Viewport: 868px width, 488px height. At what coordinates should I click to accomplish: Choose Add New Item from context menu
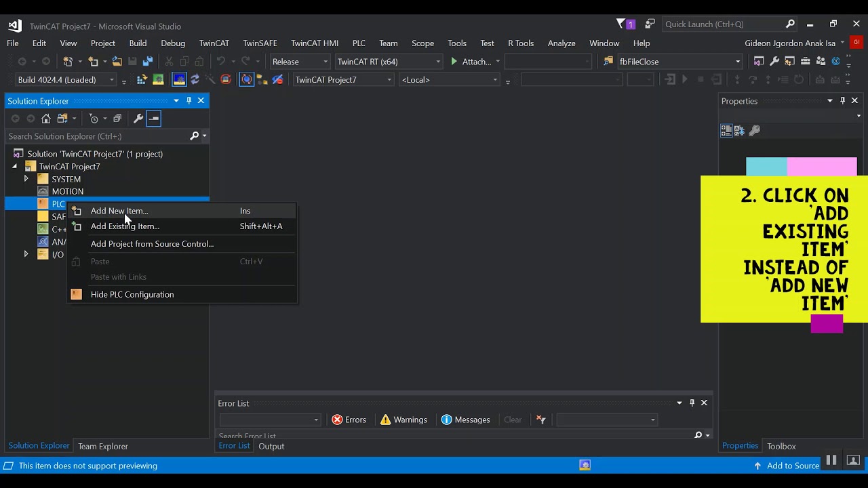182,211
